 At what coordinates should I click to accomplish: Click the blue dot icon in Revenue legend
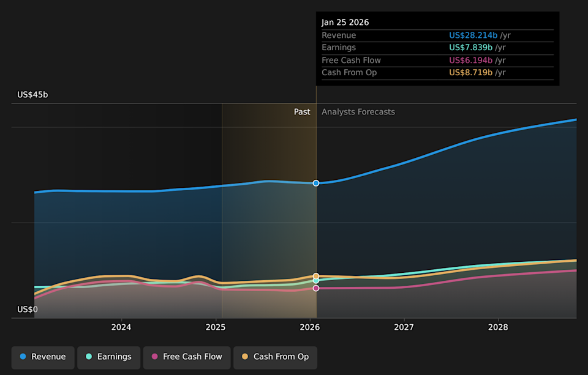click(x=23, y=356)
